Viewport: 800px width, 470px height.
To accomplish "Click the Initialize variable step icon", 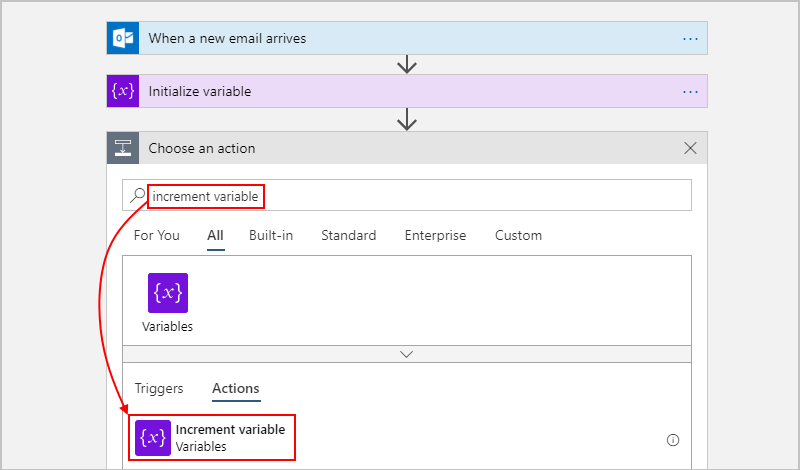I will point(123,91).
